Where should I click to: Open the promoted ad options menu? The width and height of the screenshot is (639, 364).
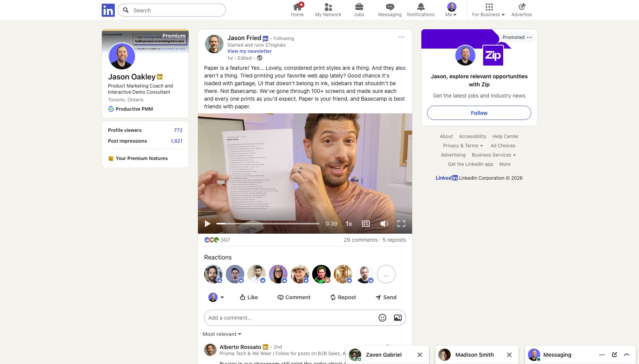(x=529, y=37)
